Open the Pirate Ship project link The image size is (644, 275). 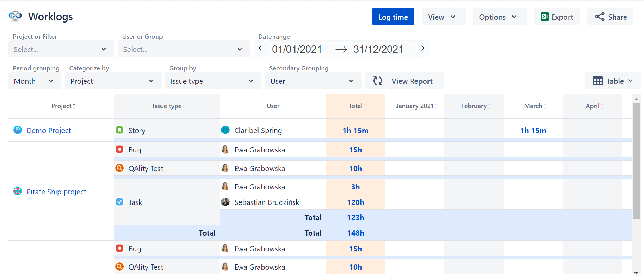pyautogui.click(x=56, y=192)
